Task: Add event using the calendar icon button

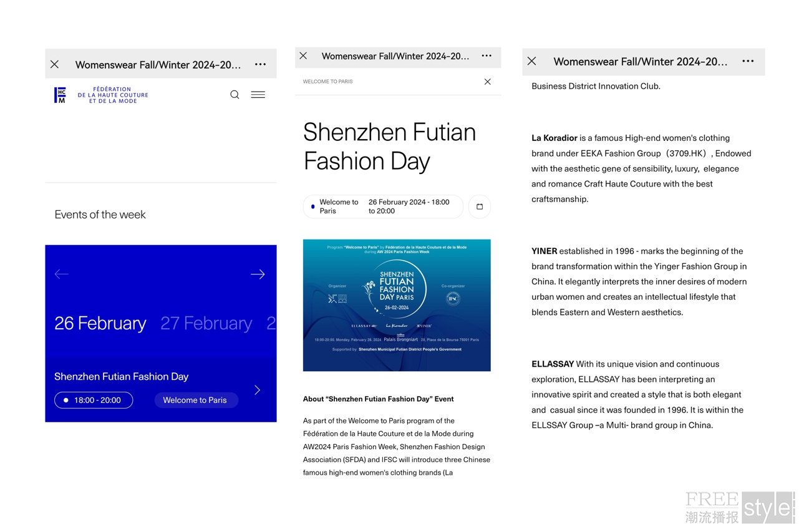Action: click(480, 206)
